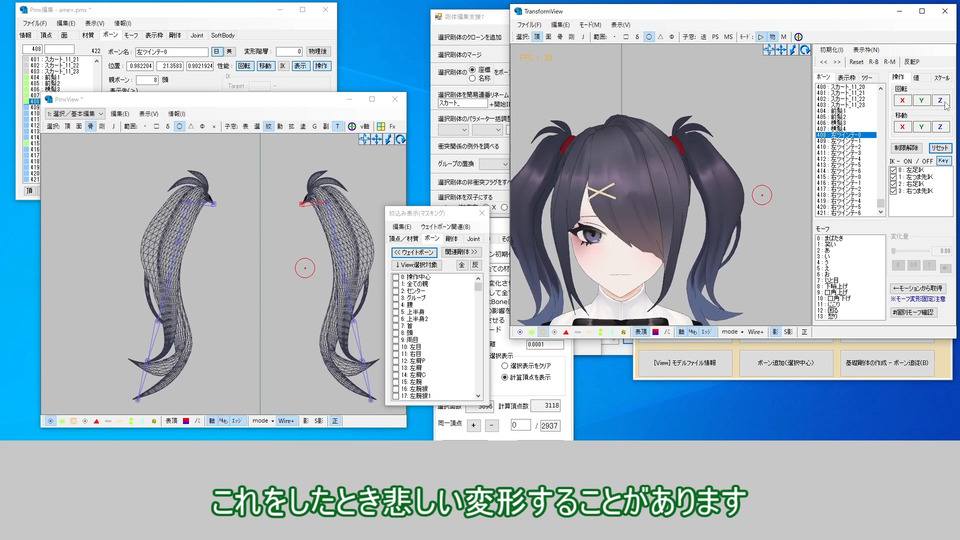The image size is (960, 540).
Task: Click the red-blue square icon in PmxView bottom bar
Action: point(186,421)
